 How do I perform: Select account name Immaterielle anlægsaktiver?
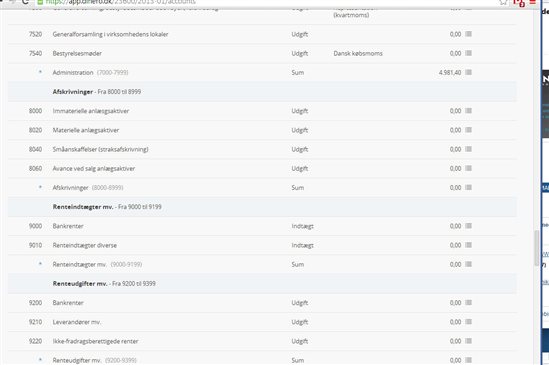pos(91,111)
